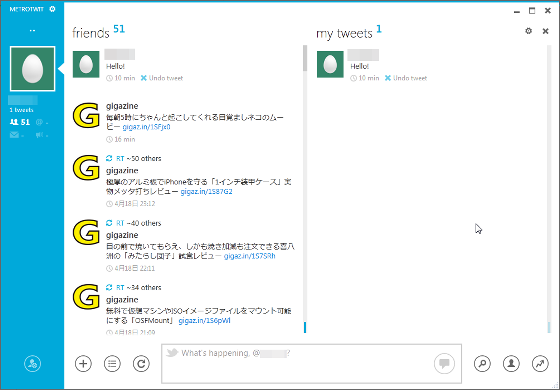560x390 pixels.
Task: Open link gigaz.in/15FJx0
Action: point(146,127)
